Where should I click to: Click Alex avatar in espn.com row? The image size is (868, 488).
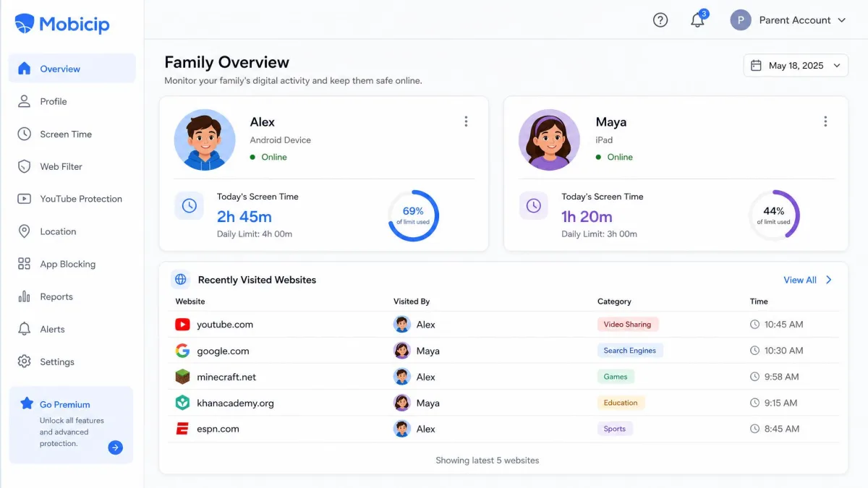click(x=402, y=429)
